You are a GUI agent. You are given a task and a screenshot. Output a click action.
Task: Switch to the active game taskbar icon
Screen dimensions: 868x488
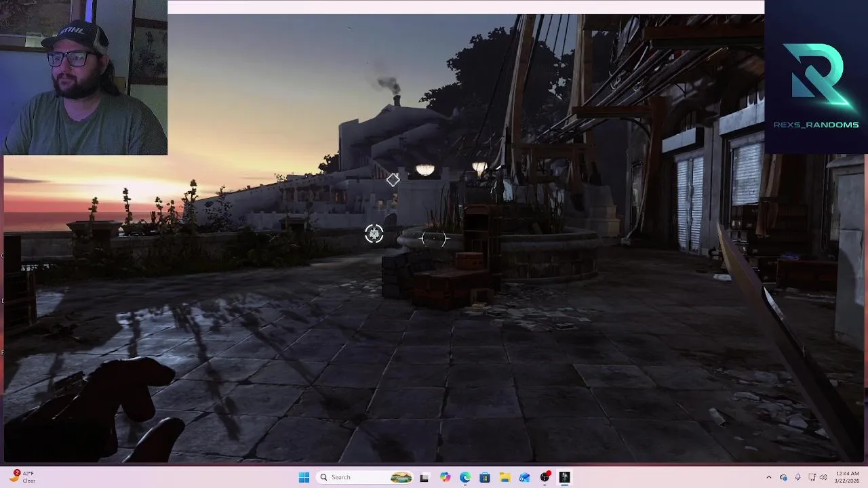pyautogui.click(x=564, y=477)
